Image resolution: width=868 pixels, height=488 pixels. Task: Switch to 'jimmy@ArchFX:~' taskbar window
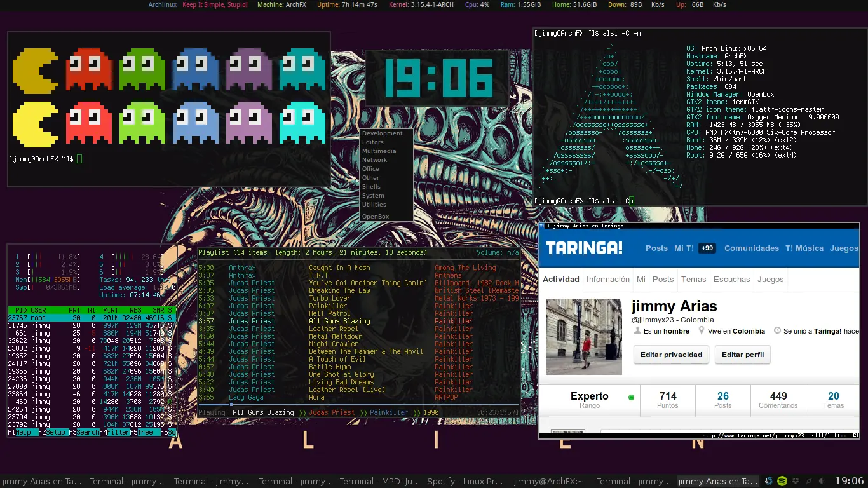coord(549,481)
